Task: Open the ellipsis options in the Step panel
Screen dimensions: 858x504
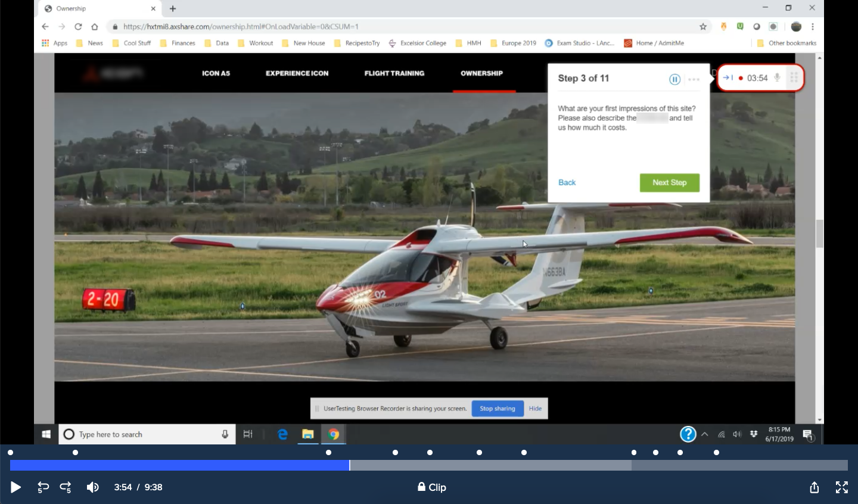Action: pyautogui.click(x=693, y=79)
